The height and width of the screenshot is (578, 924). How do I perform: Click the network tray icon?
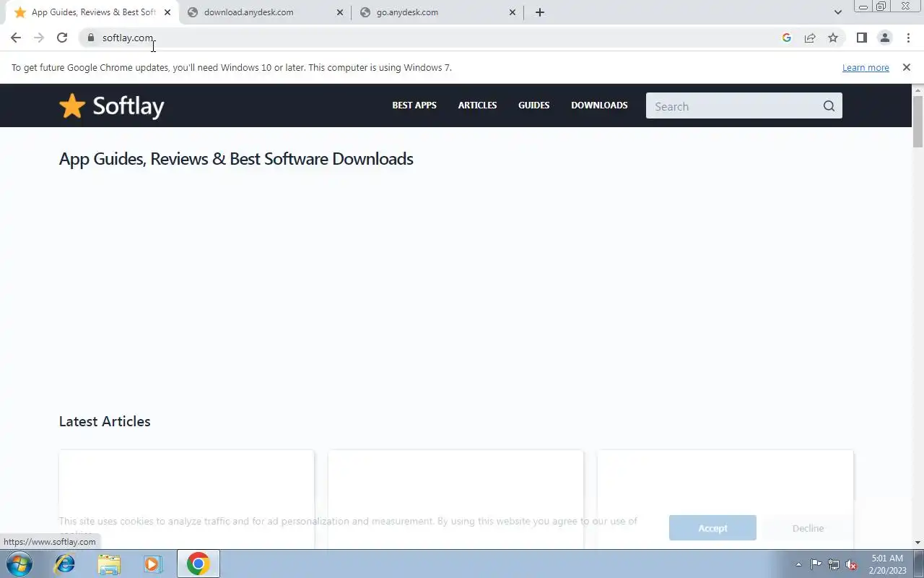tap(834, 564)
